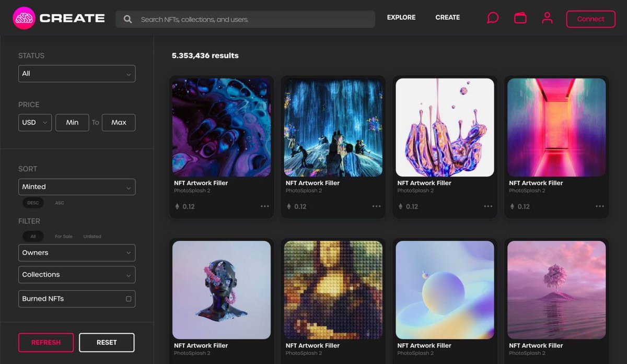Click the REFRESH button

click(x=46, y=343)
